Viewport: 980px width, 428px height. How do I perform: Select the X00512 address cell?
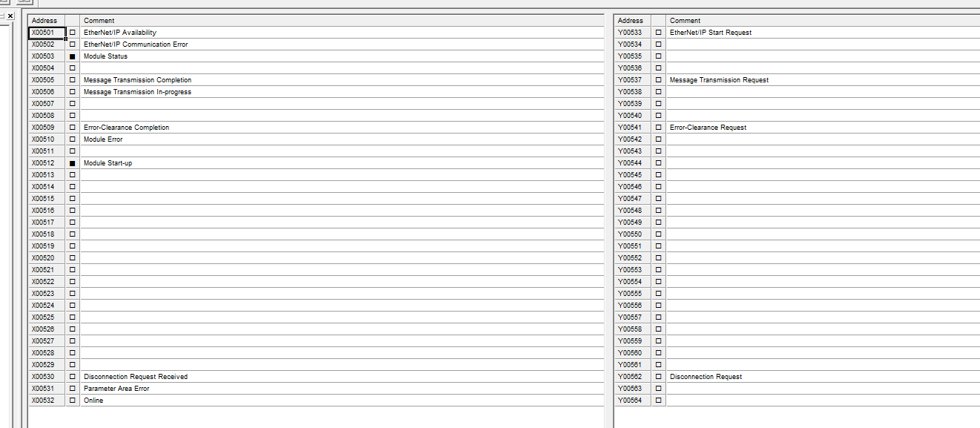click(47, 163)
